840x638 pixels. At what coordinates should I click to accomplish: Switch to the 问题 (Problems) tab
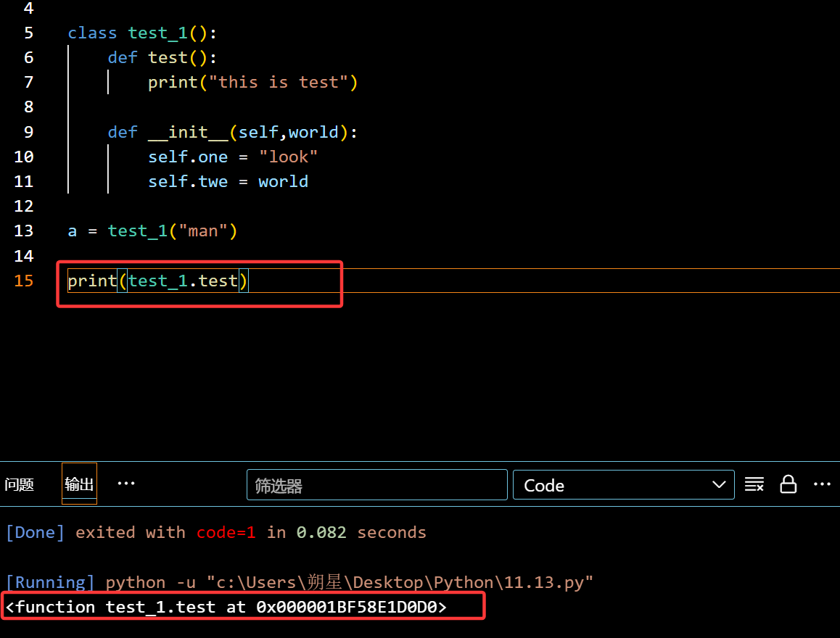tap(20, 484)
